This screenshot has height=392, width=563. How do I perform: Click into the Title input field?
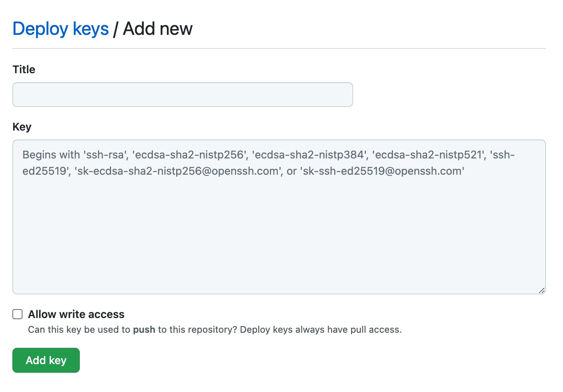click(x=182, y=95)
